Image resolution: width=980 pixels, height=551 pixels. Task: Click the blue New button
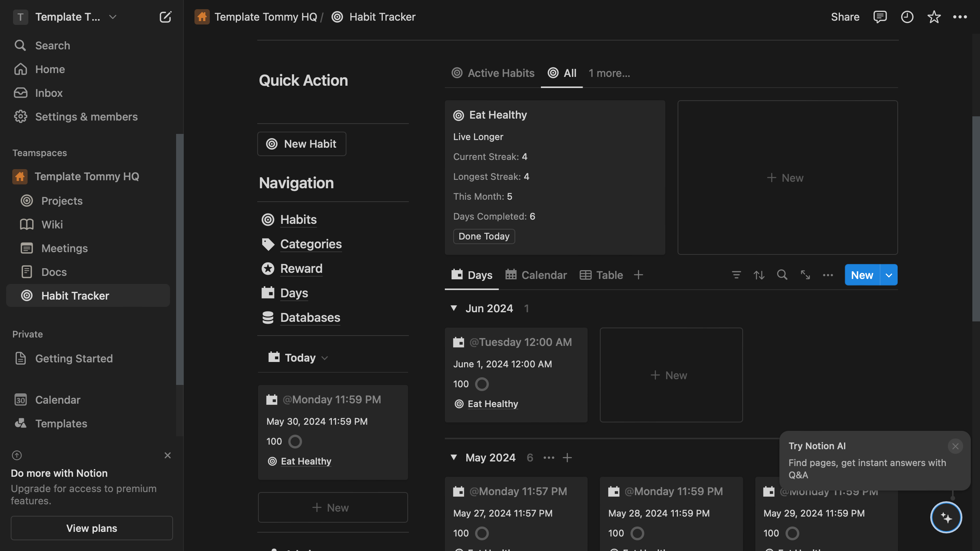tap(862, 275)
